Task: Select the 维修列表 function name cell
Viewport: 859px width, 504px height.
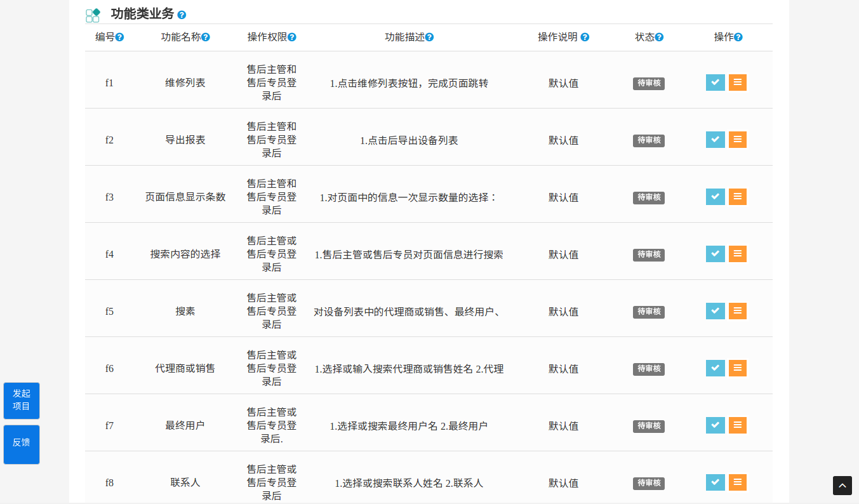Action: click(x=185, y=83)
